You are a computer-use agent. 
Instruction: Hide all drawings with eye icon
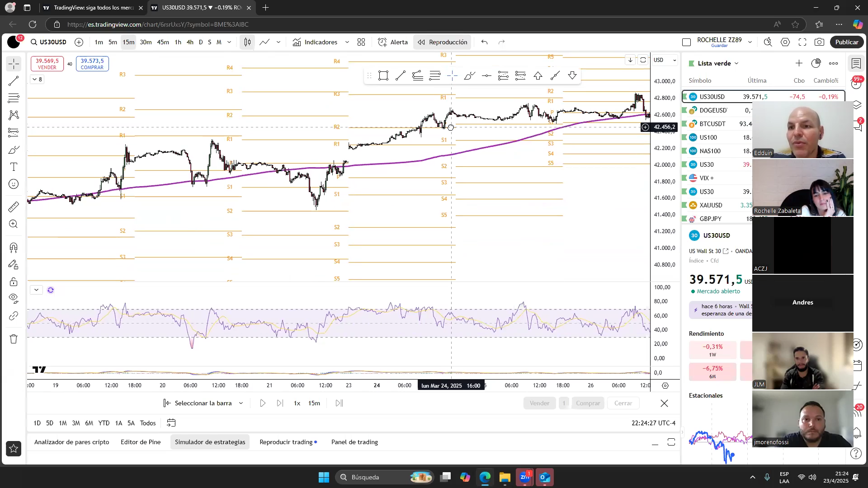[x=14, y=299]
